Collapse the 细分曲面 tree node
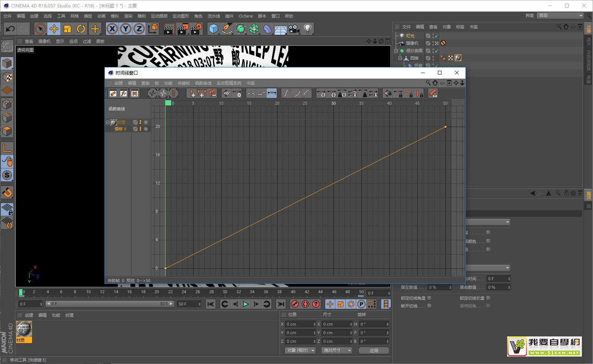This screenshot has height=364, width=593. point(396,51)
